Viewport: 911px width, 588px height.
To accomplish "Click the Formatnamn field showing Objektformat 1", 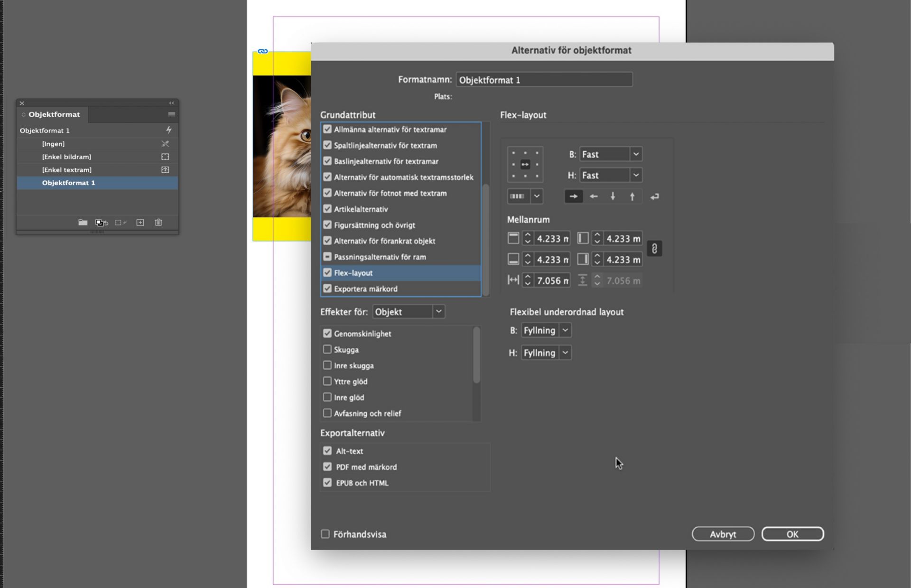I will coord(544,79).
